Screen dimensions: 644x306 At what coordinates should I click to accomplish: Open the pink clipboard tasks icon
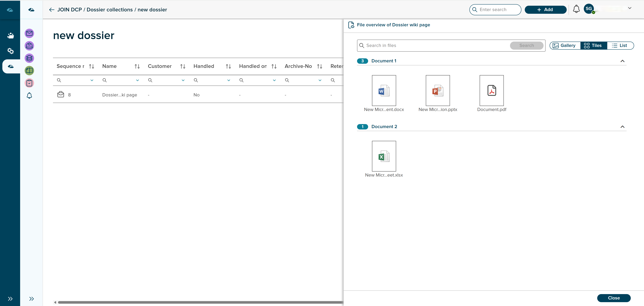29,83
